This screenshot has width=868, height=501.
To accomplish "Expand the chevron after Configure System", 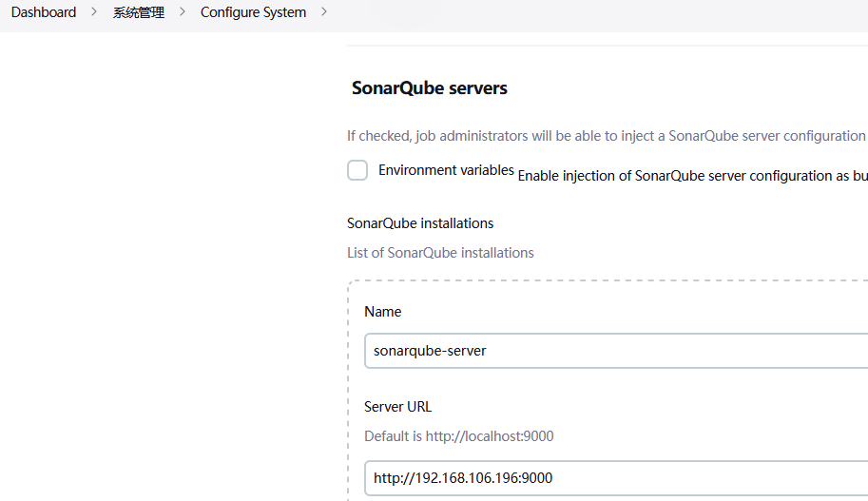I will tap(324, 12).
